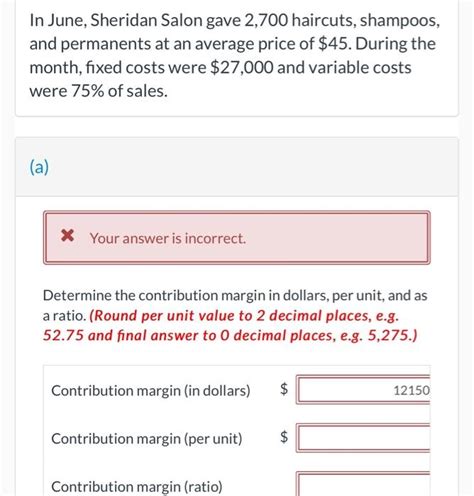This screenshot has width=474, height=496.
Task: Click the red X error icon
Action: [x=67, y=236]
